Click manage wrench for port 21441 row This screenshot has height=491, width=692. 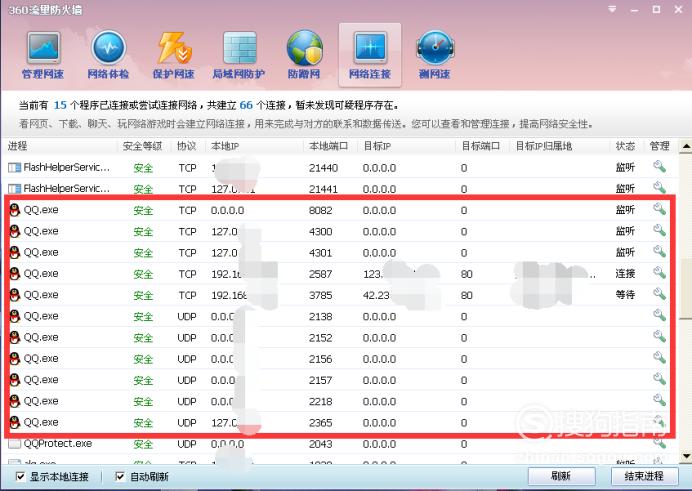(x=659, y=187)
